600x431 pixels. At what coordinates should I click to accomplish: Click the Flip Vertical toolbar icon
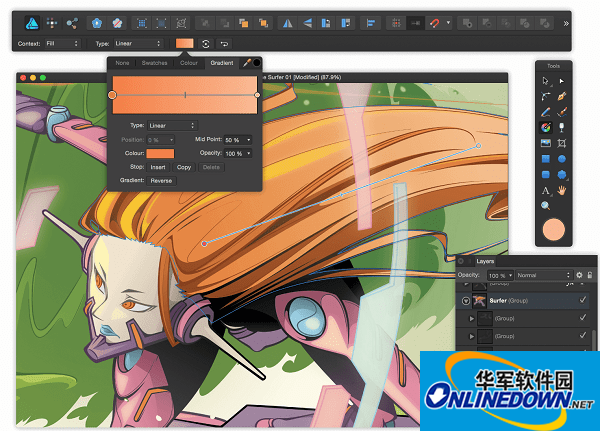[x=307, y=23]
